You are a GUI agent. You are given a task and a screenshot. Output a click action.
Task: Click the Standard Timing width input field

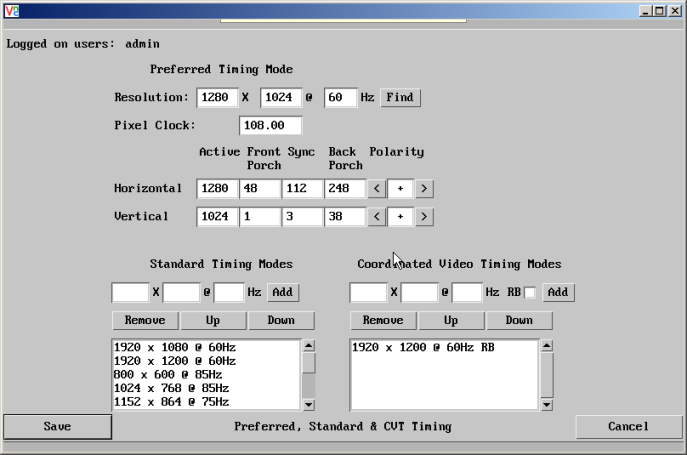click(x=130, y=292)
